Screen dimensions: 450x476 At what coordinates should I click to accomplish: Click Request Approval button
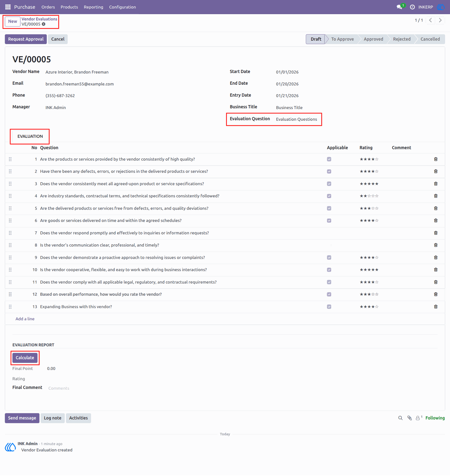coord(26,39)
